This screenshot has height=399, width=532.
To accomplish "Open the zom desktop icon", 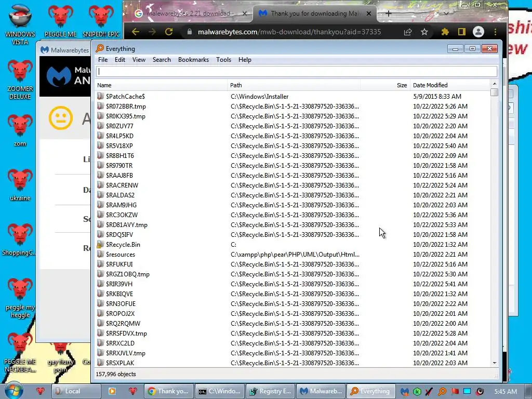I will (x=20, y=130).
